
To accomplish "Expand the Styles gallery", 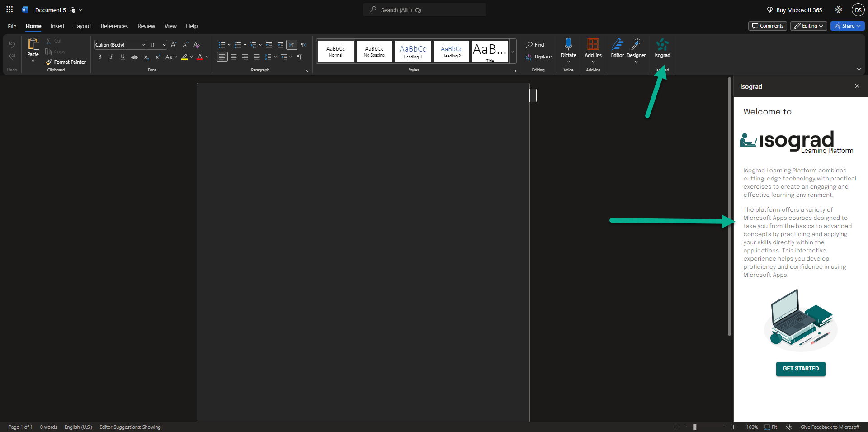I will pos(513,51).
